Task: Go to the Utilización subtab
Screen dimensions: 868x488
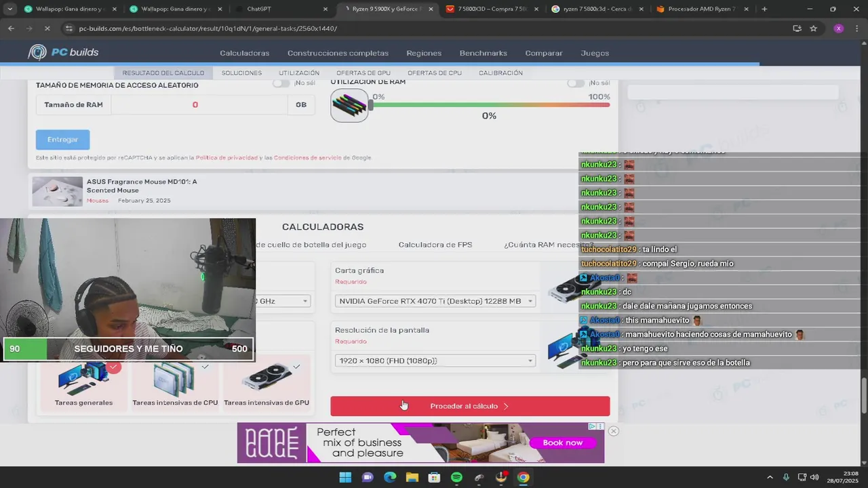Action: point(299,73)
